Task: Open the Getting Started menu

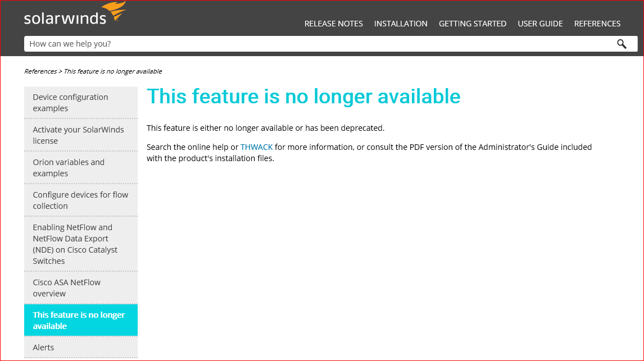Action: 472,24
